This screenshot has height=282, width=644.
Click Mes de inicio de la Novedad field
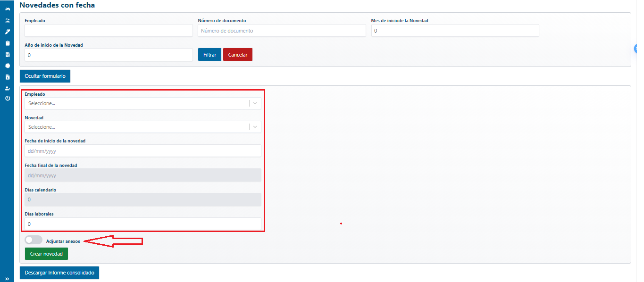pos(455,31)
